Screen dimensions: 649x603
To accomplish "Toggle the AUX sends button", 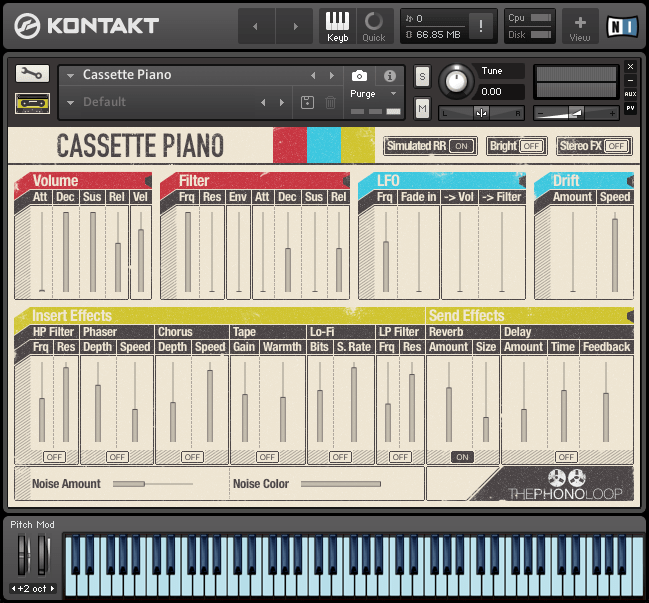I will [x=630, y=94].
